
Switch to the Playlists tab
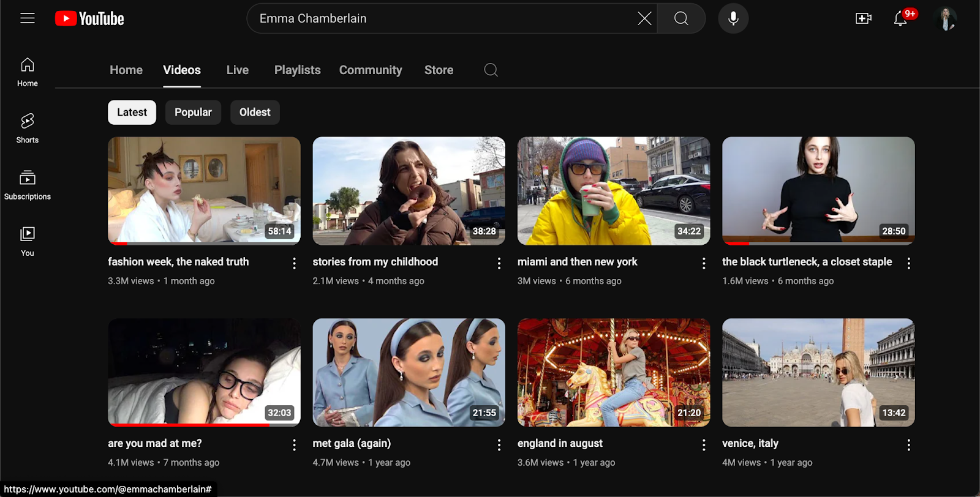tap(297, 70)
